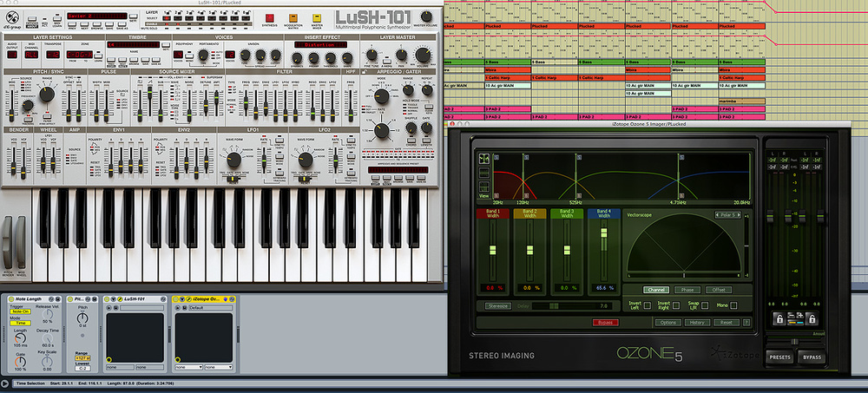Enable the Swap L/R checkbox
Image resolution: width=868 pixels, height=393 pixels.
pyautogui.click(x=705, y=305)
